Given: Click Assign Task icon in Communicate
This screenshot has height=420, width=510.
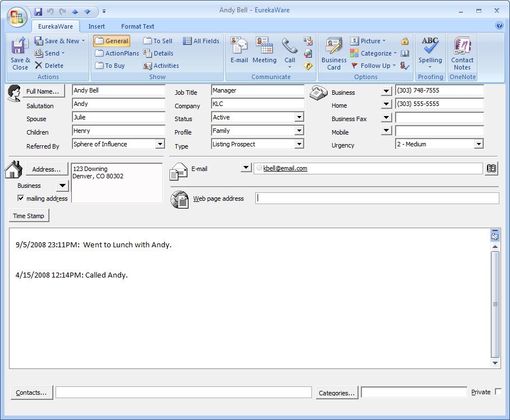Looking at the screenshot, I should point(308,40).
